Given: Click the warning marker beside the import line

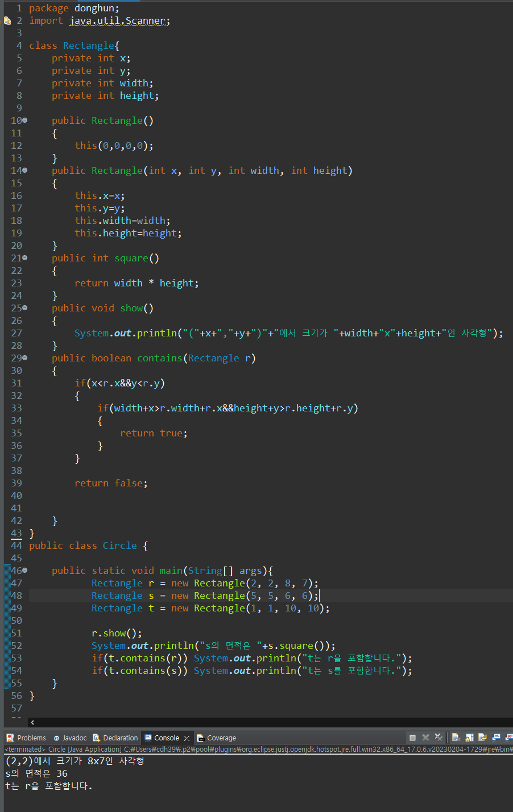Looking at the screenshot, I should coord(7,21).
